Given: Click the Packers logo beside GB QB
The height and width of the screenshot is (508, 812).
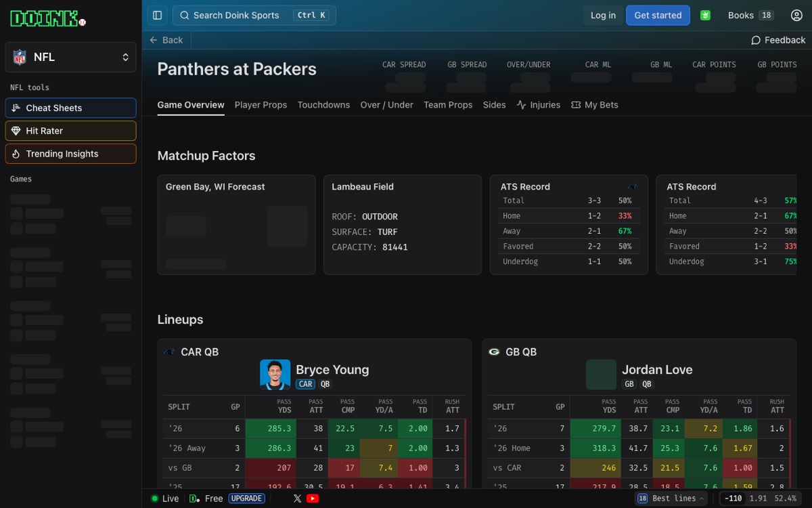Looking at the screenshot, I should coord(494,352).
